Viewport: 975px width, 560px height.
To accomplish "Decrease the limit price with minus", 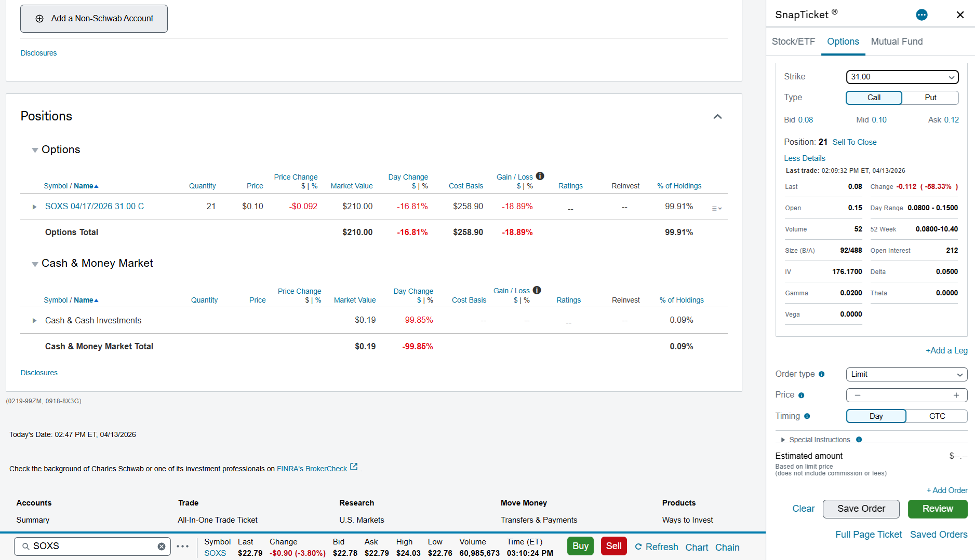I will 858,395.
